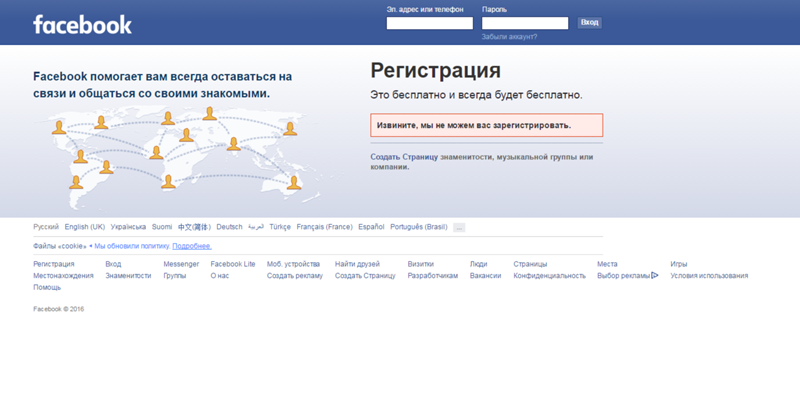Open the Создать Страницу footer link

(365, 276)
